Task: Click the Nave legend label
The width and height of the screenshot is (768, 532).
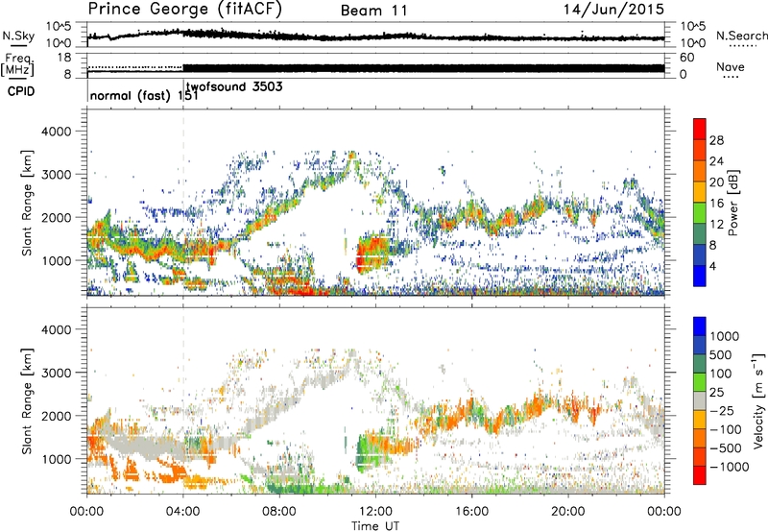Action: (x=731, y=67)
